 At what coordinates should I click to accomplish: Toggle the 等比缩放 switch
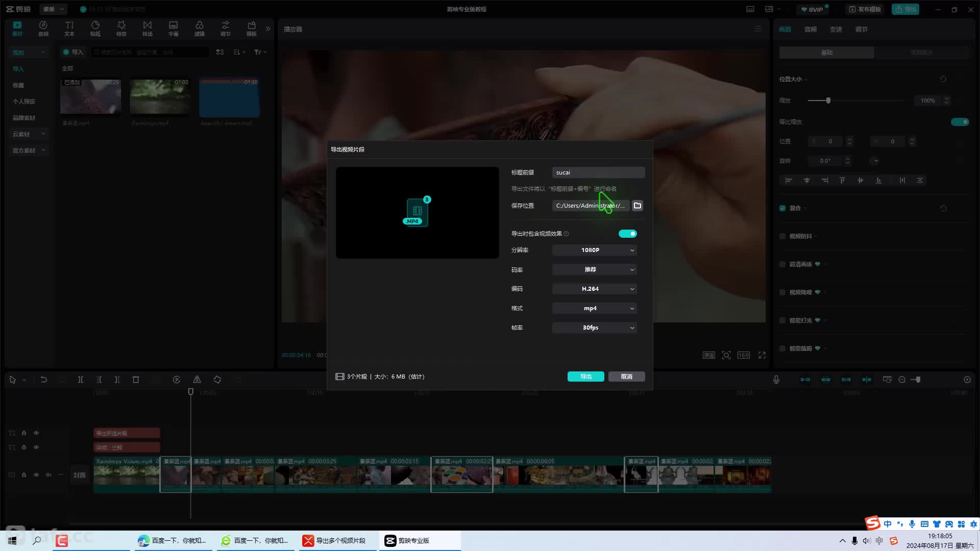point(960,122)
